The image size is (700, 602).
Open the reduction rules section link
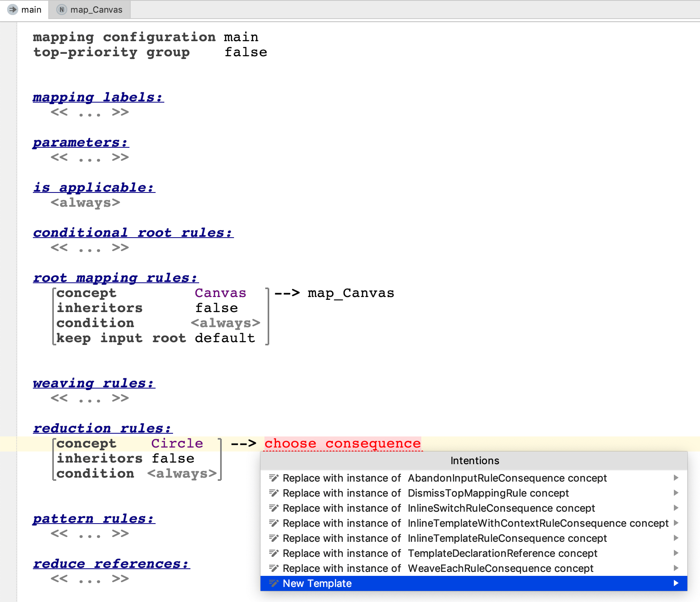[103, 429]
